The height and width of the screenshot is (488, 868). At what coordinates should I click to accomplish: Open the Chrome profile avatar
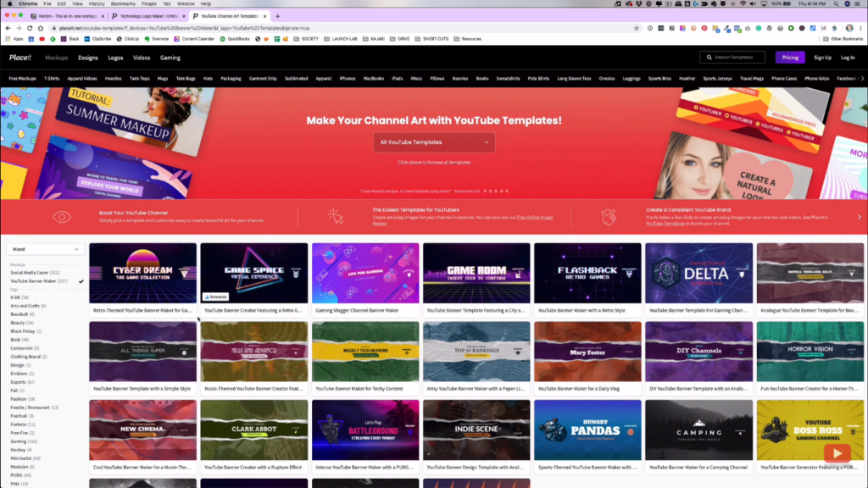[849, 28]
